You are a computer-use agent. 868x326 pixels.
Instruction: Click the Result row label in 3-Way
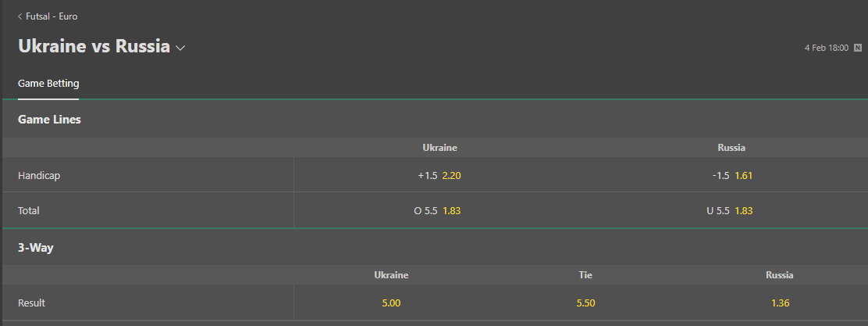click(31, 303)
